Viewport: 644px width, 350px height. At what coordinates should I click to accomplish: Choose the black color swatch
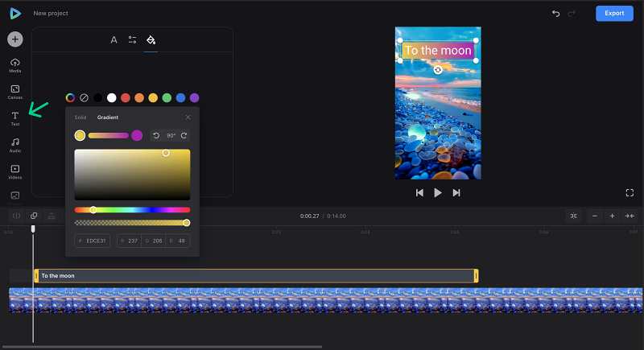tap(97, 97)
